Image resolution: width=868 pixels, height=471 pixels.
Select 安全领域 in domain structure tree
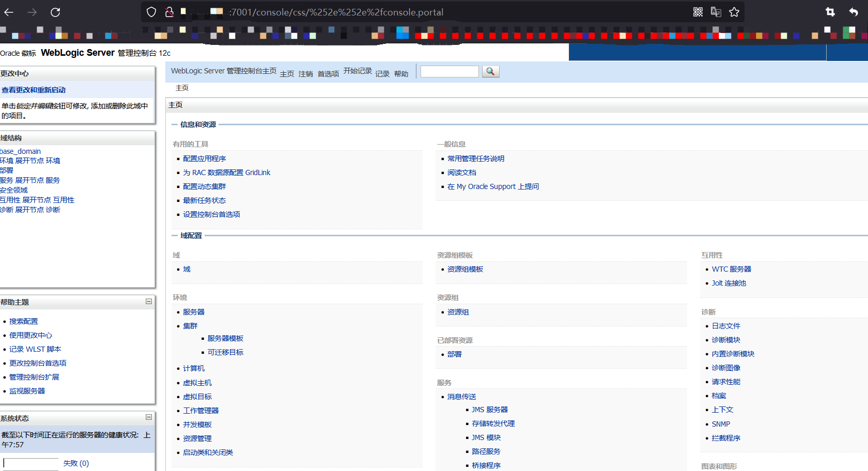click(x=14, y=190)
